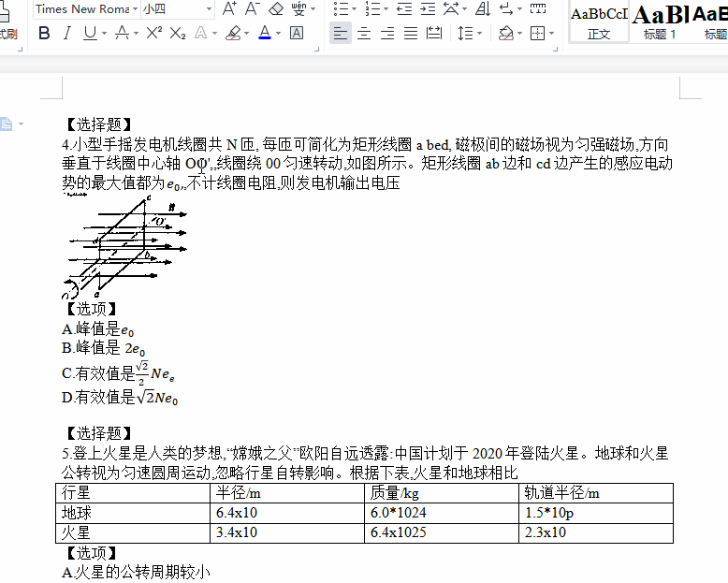Click the table header '轨道半径/m'

(x=596, y=493)
